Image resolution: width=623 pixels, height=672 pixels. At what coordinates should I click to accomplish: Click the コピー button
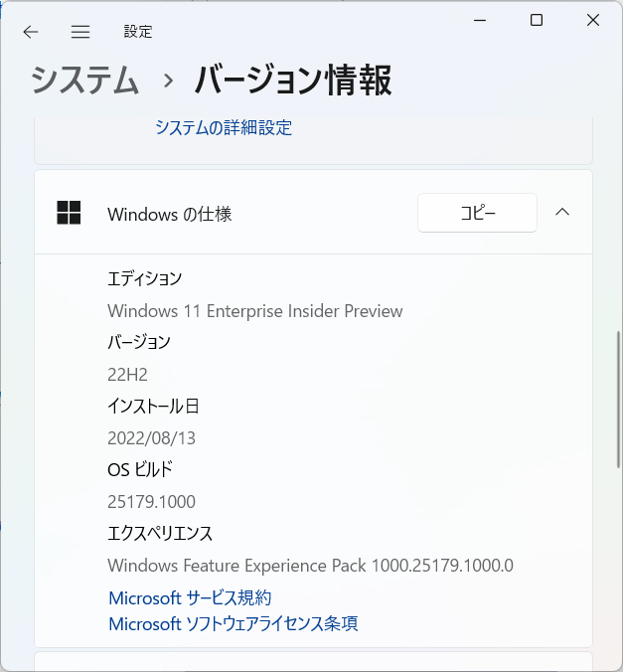coord(477,213)
